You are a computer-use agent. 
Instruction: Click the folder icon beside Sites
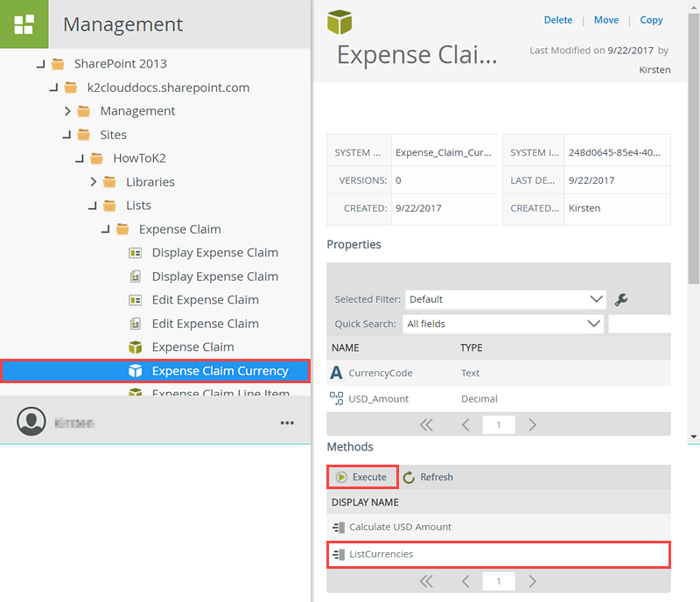83,135
